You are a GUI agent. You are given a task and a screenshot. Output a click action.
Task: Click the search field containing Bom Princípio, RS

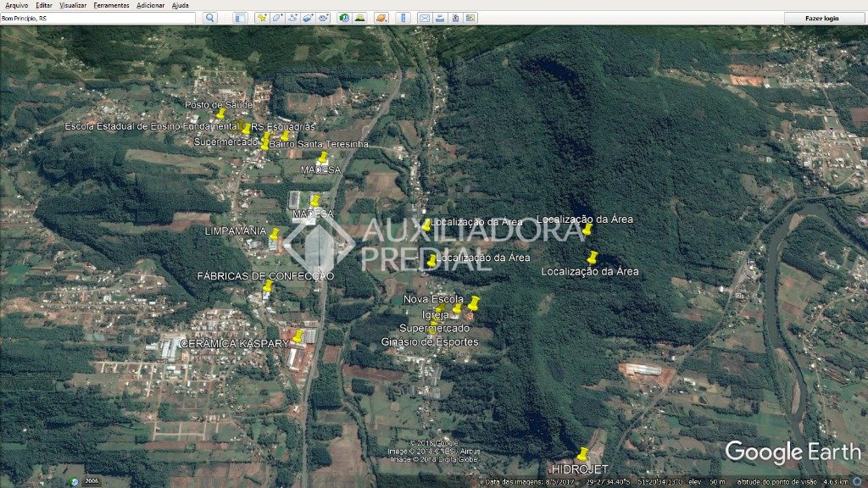(x=97, y=18)
